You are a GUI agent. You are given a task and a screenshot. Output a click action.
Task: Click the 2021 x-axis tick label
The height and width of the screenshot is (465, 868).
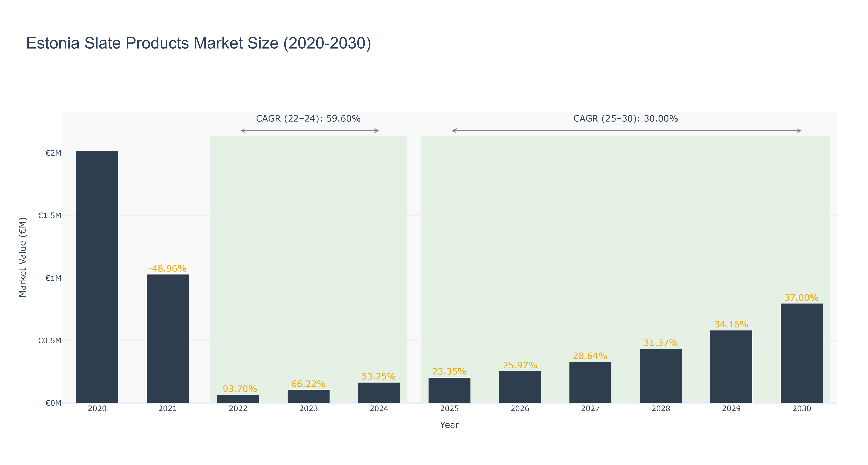(167, 409)
